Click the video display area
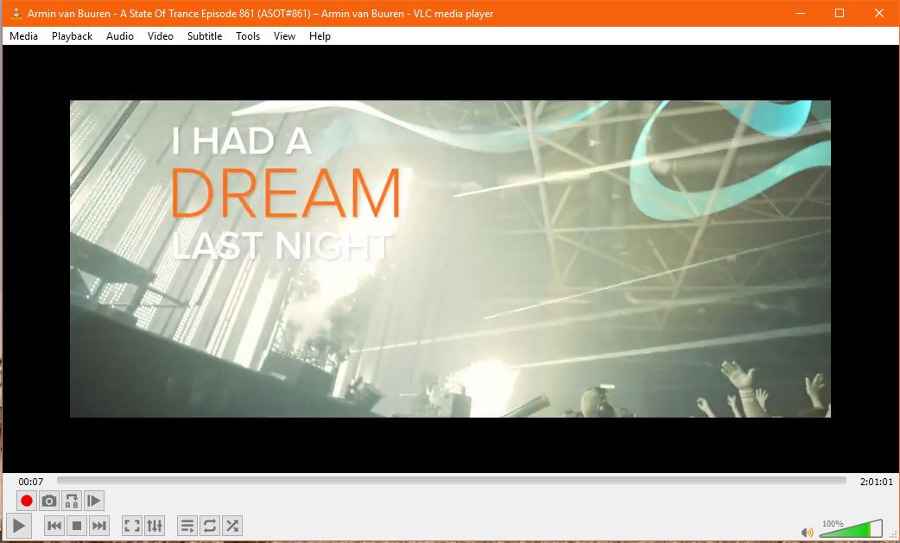The width and height of the screenshot is (900, 543). tap(450, 259)
